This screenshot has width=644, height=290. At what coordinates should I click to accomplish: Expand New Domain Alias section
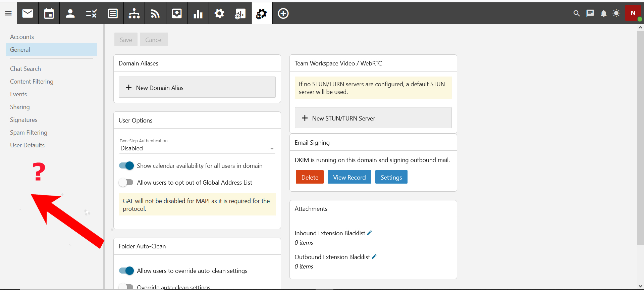tap(197, 88)
